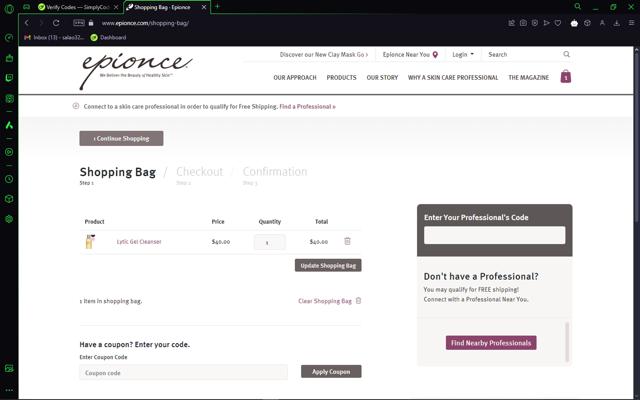Screen dimensions: 640x400
Task: Open the Lytic Gel Cleanser thumbnail
Action: pos(90,242)
